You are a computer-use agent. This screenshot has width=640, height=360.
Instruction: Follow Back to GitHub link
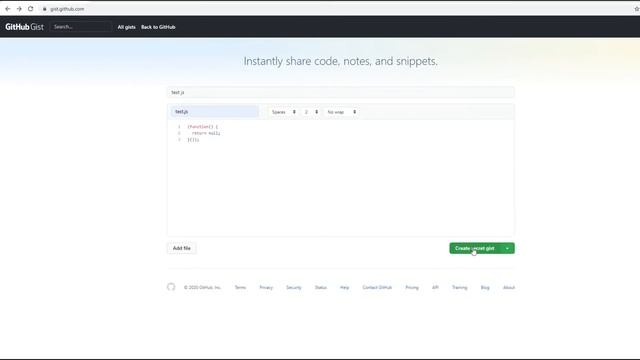158,27
